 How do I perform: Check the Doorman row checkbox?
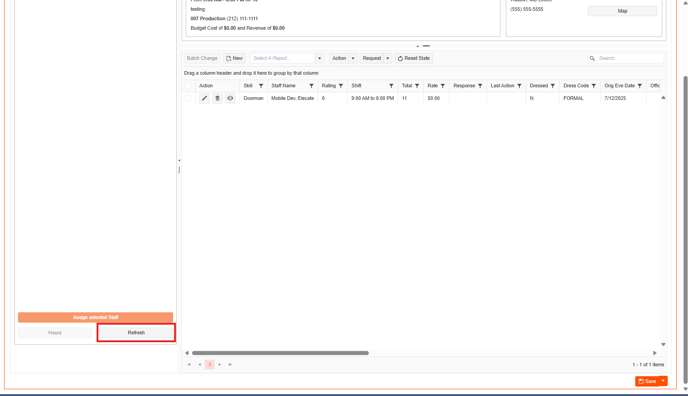pyautogui.click(x=188, y=98)
